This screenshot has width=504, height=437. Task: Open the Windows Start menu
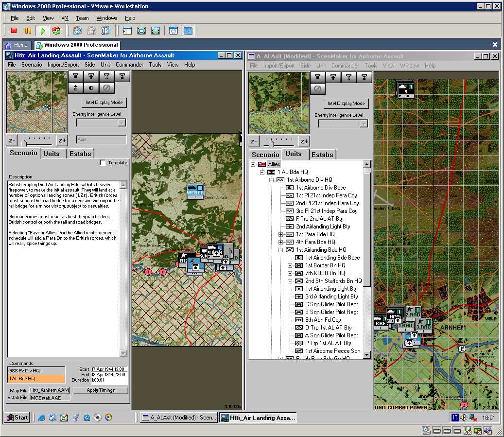17,417
